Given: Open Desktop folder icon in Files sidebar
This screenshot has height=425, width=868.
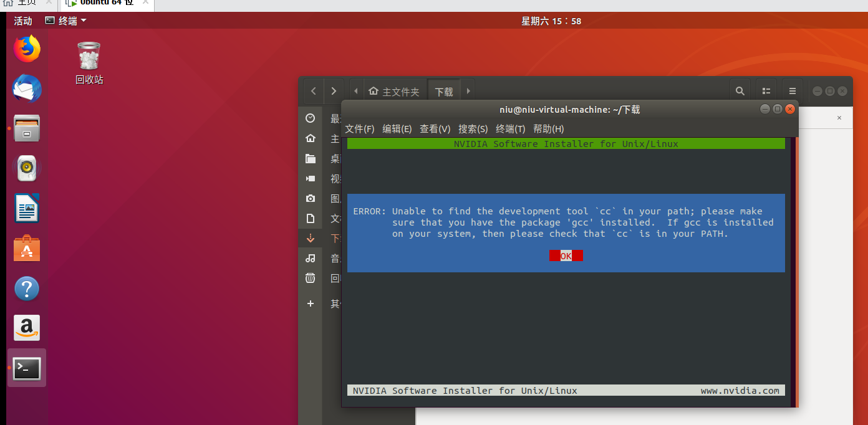Looking at the screenshot, I should pos(310,158).
